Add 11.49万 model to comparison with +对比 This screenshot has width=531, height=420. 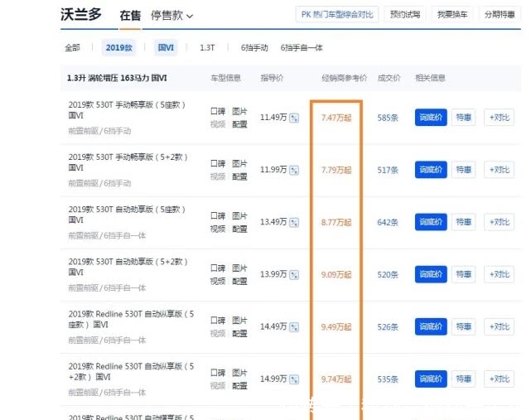click(x=500, y=118)
